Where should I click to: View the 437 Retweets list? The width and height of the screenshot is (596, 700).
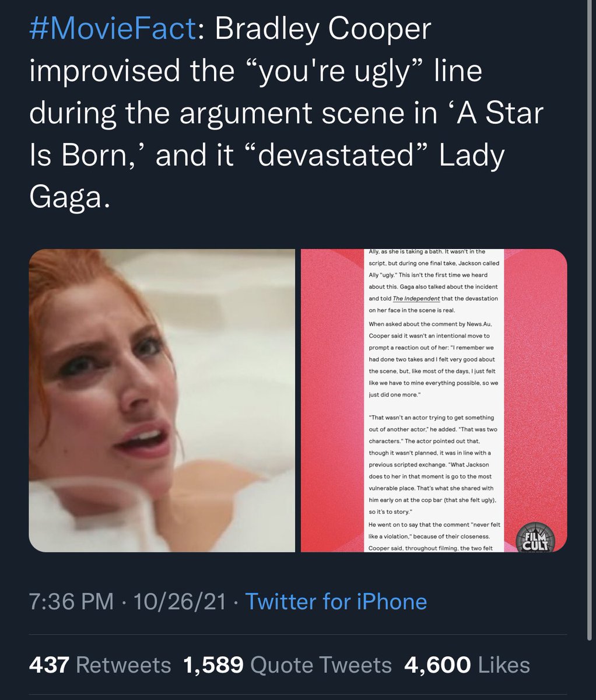[x=100, y=665]
